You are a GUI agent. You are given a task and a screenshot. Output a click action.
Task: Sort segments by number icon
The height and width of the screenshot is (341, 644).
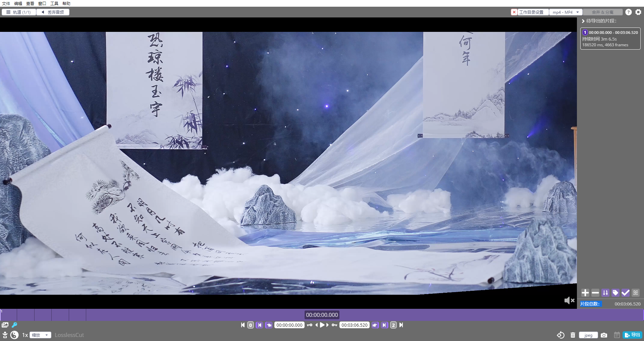pyautogui.click(x=605, y=293)
